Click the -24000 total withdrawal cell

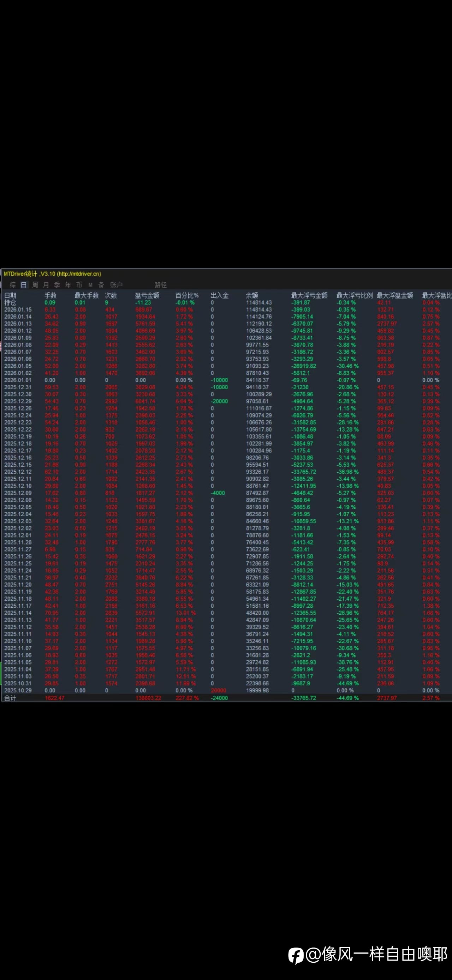point(219,698)
